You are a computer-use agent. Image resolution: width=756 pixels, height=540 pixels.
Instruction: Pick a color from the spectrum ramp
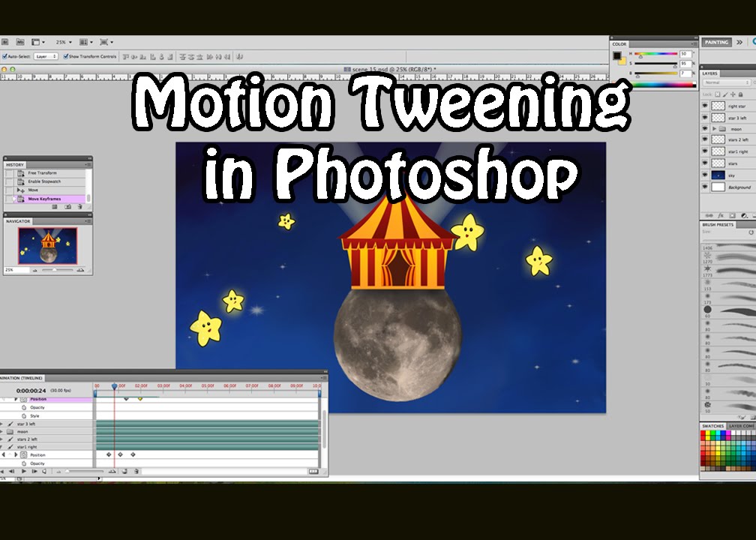[x=664, y=84]
